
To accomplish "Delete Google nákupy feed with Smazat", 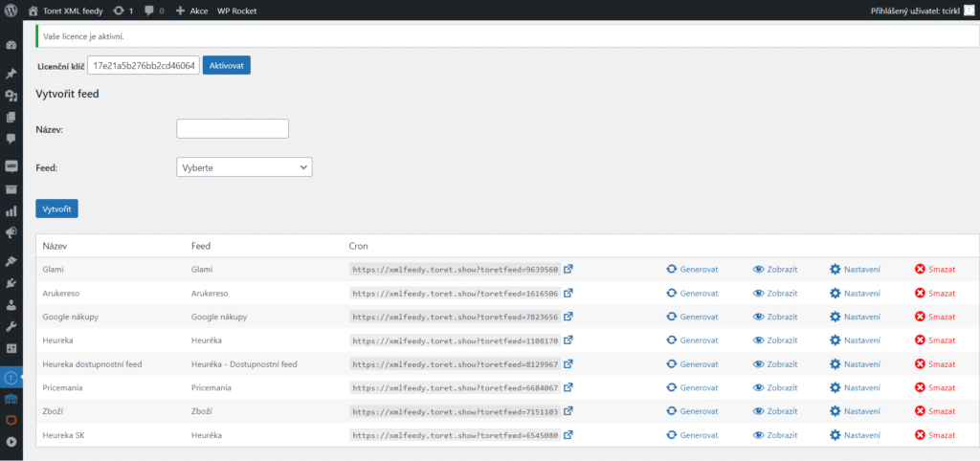I will click(x=935, y=317).
